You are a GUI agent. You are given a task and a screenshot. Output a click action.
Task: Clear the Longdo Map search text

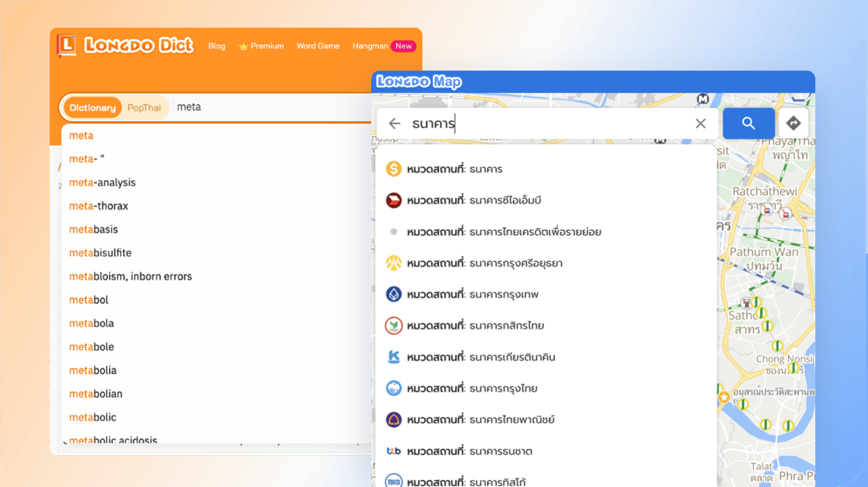701,123
